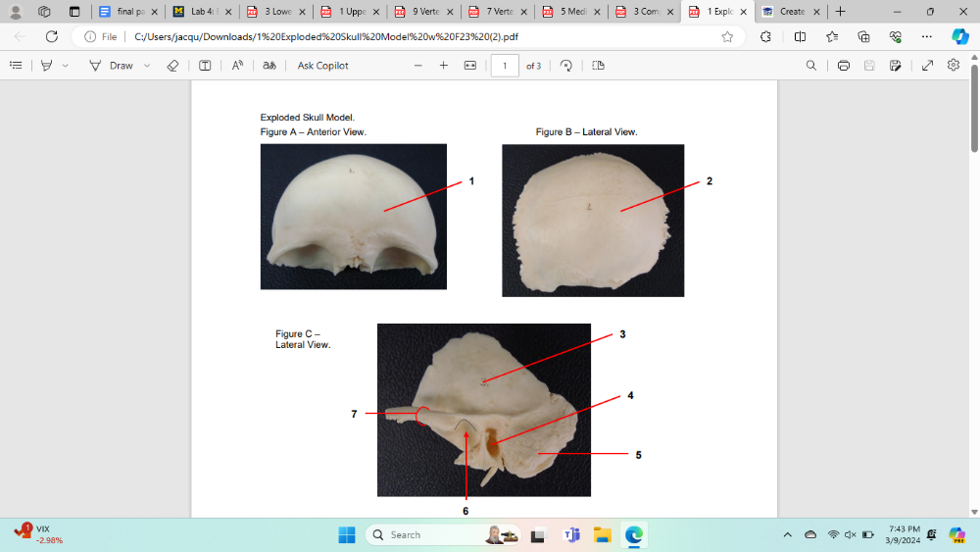The height and width of the screenshot is (552, 980).
Task: Click the Ask Copilot button
Action: tap(322, 66)
